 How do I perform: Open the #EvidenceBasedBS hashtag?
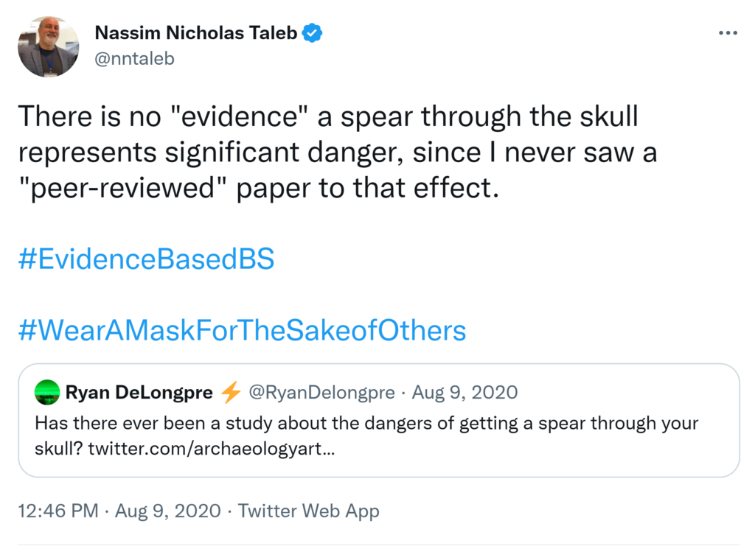tap(145, 259)
